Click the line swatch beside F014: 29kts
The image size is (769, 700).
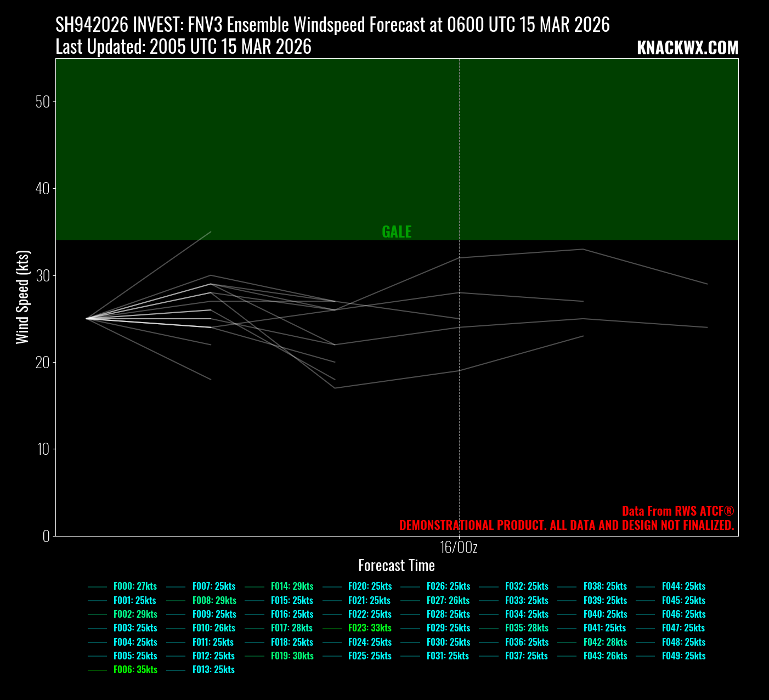[x=255, y=586]
